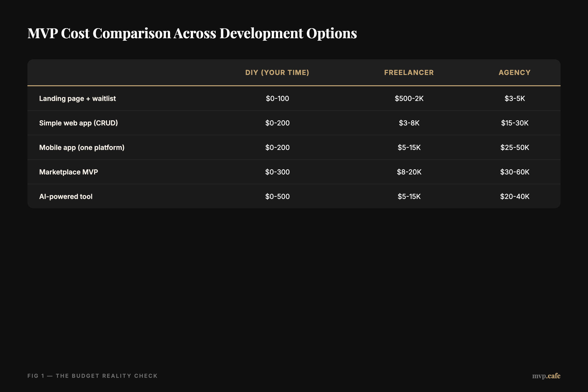Viewport: 588px width, 392px height.
Task: Select the $25-50K agency cost value
Action: click(x=514, y=147)
